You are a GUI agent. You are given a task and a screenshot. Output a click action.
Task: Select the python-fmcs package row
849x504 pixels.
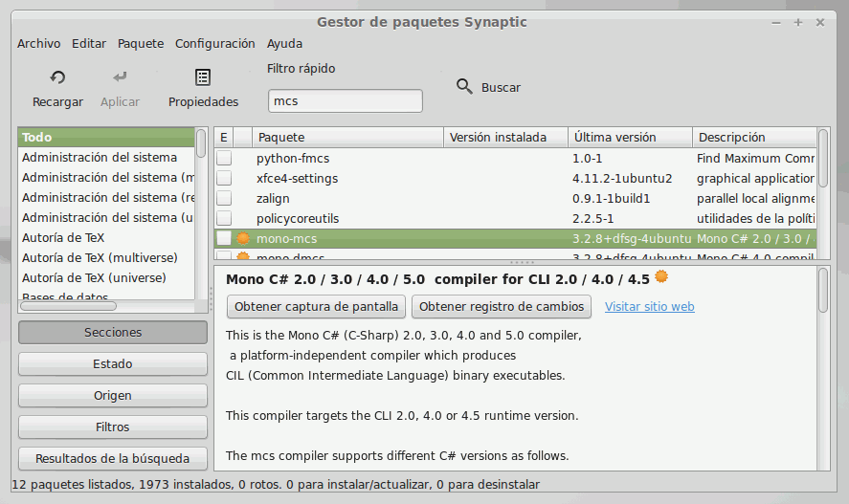click(515, 158)
